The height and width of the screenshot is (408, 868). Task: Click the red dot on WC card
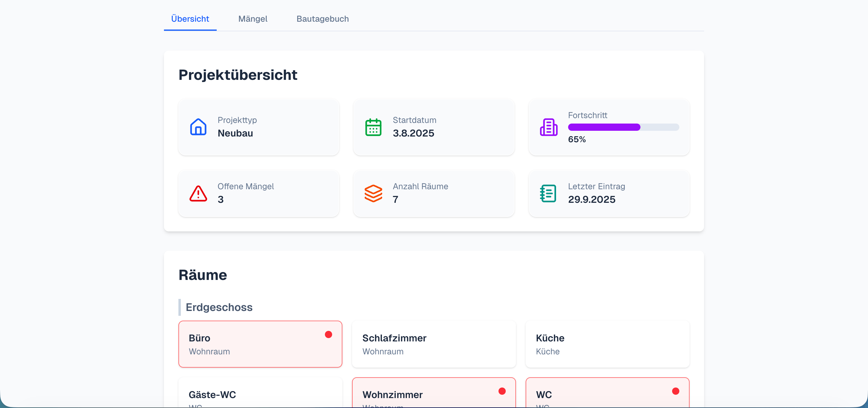[675, 391]
